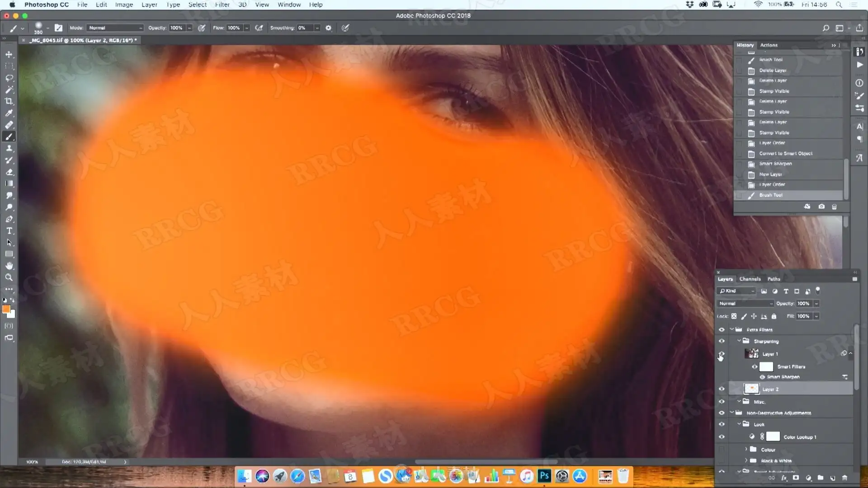Viewport: 868px width, 488px height.
Task: Switch to the Channels tab
Action: (x=750, y=279)
